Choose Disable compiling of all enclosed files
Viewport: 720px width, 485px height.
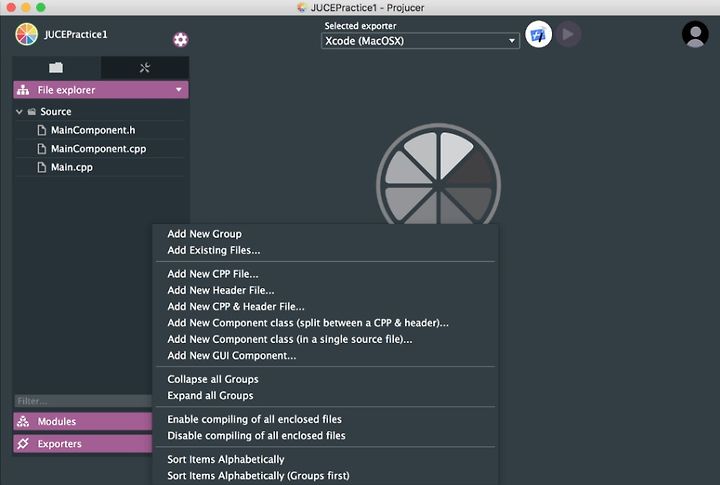(x=325, y=435)
